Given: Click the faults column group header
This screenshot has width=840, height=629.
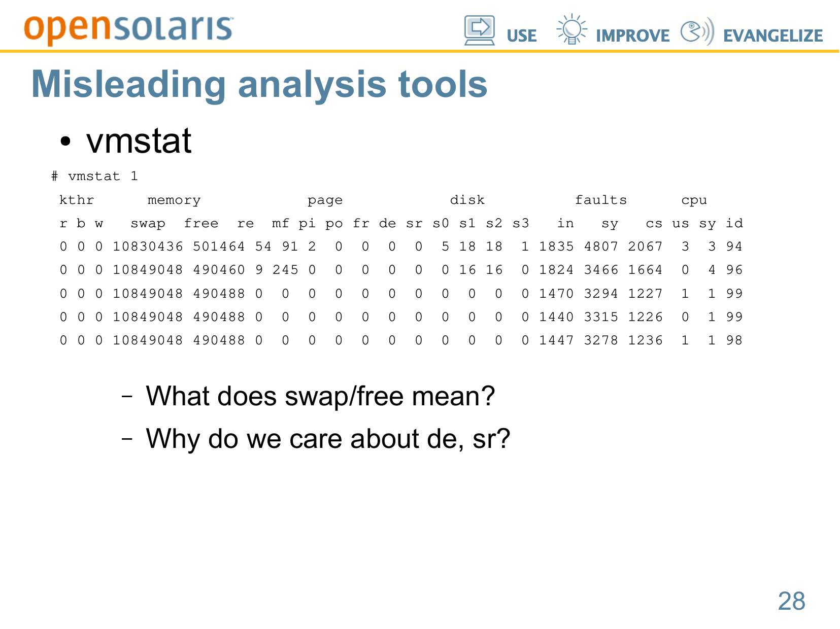Looking at the screenshot, I should pyautogui.click(x=600, y=200).
